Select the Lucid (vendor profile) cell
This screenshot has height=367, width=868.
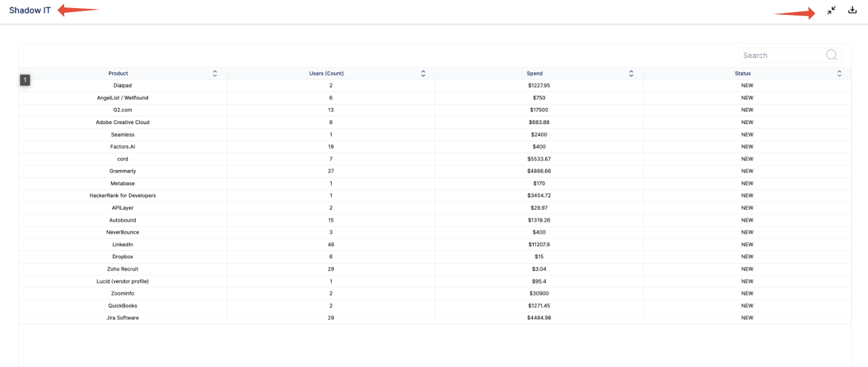[x=122, y=281]
